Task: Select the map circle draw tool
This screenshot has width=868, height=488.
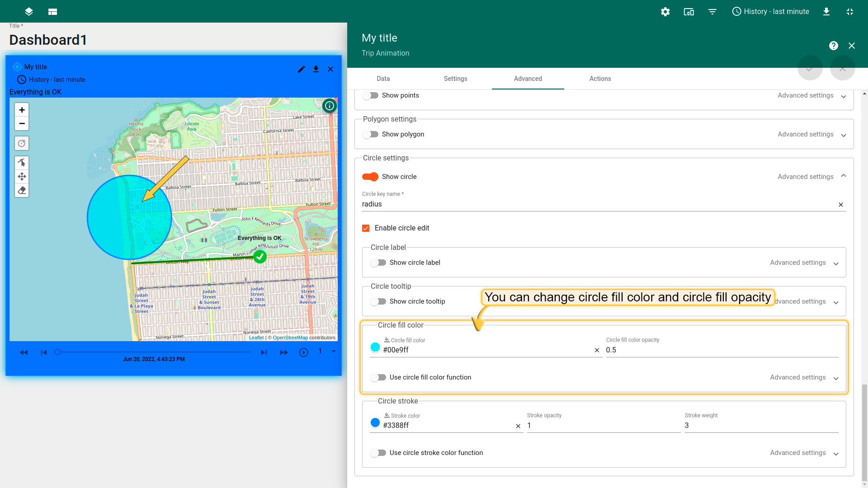Action: 22,143
